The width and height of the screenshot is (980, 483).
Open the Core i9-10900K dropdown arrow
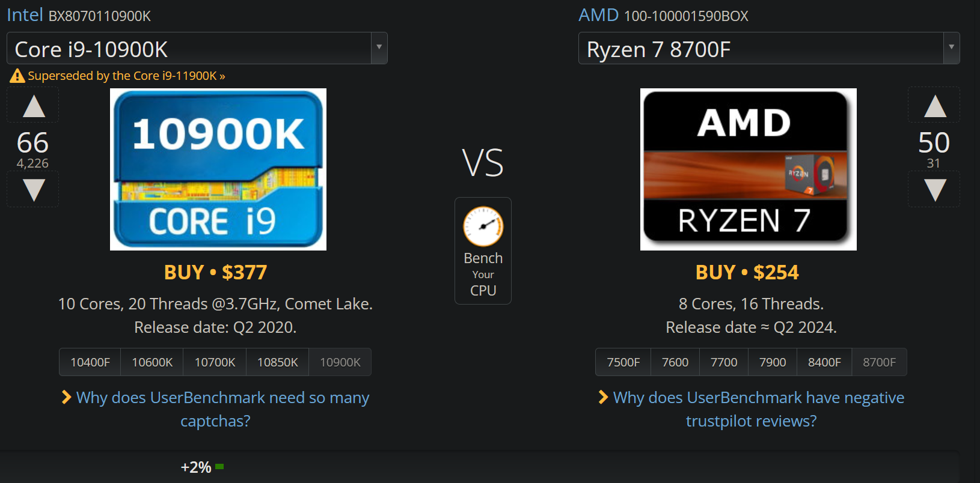(379, 48)
